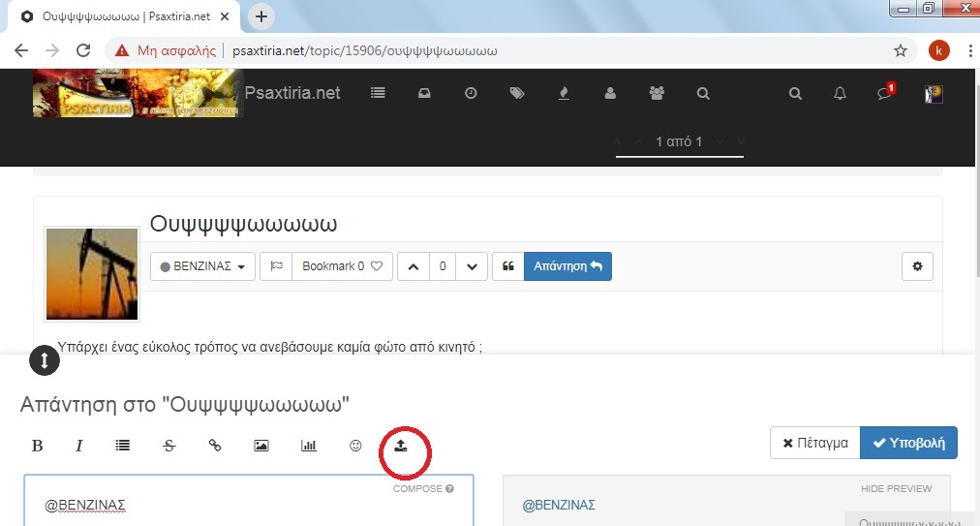Open chat messages icon with red badge
Screen dimensions: 980x526
click(x=883, y=94)
